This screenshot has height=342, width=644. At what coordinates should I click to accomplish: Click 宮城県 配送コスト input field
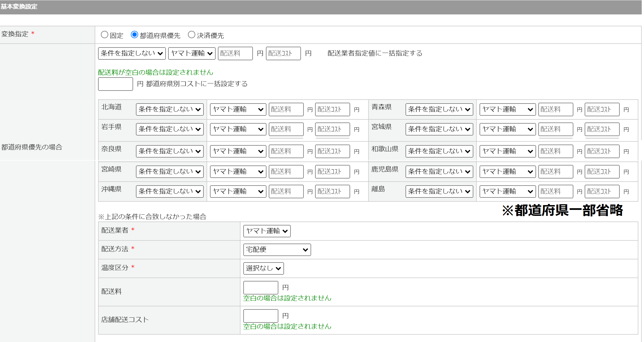602,129
